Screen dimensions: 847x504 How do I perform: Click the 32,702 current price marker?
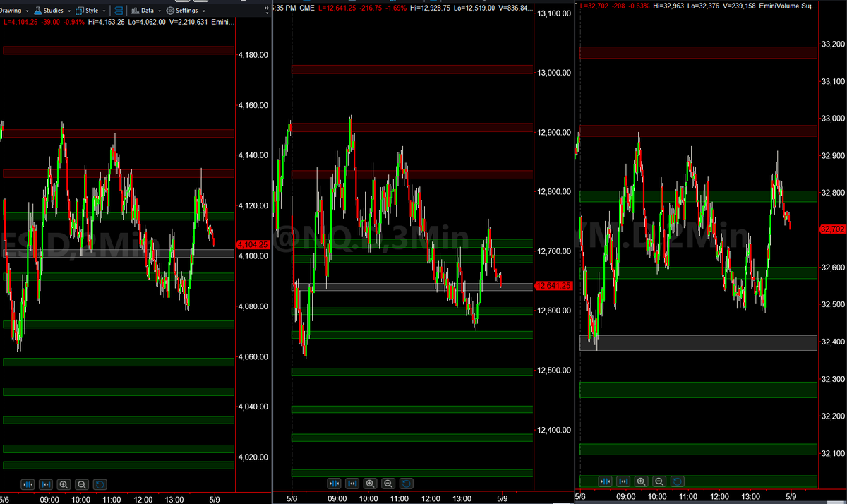(833, 229)
